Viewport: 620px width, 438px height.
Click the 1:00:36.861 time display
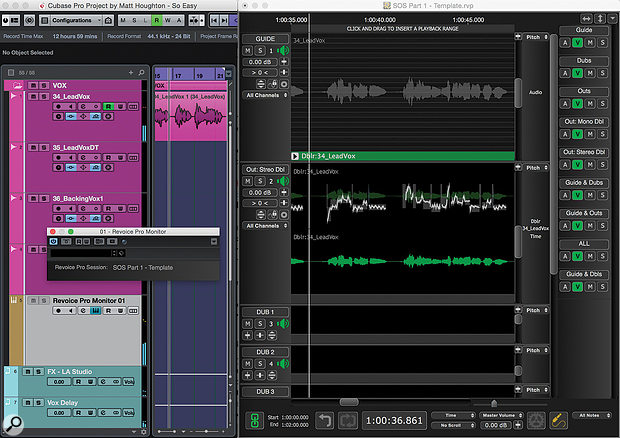[x=394, y=421]
